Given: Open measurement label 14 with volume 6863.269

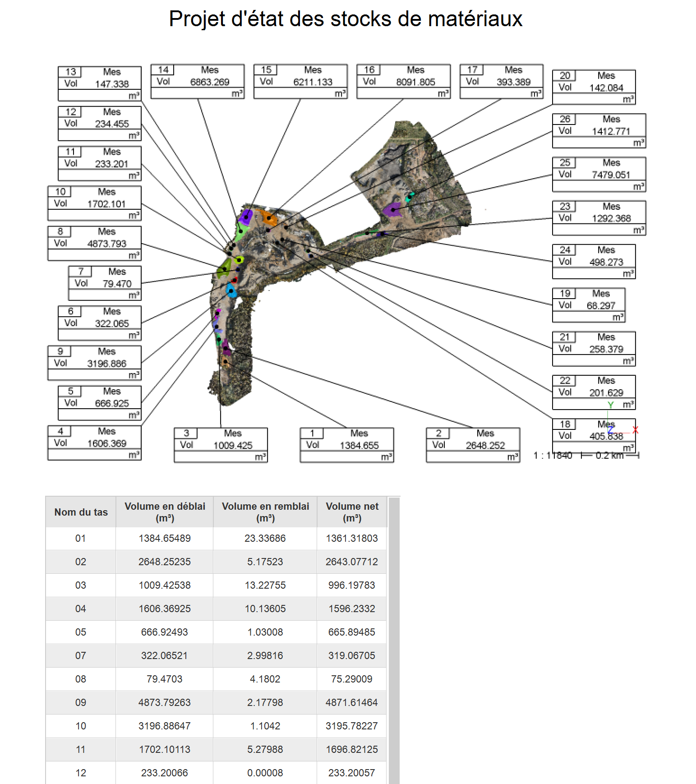Looking at the screenshot, I should [197, 81].
